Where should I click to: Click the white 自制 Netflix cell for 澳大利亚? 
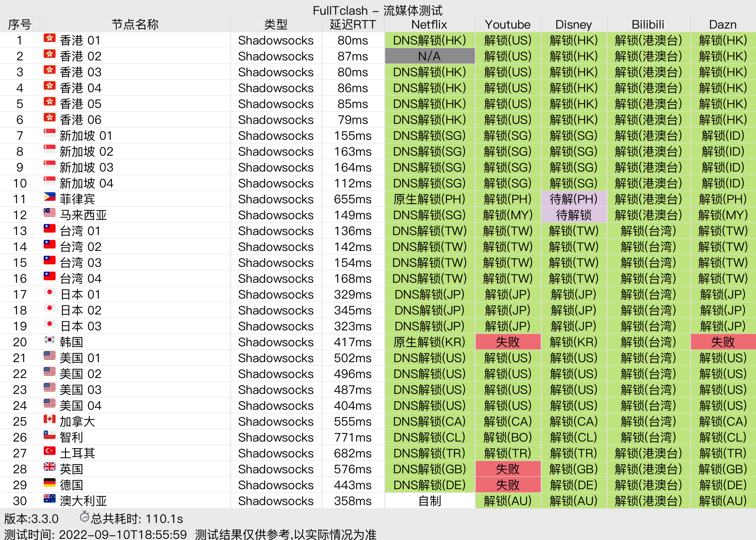pos(430,501)
